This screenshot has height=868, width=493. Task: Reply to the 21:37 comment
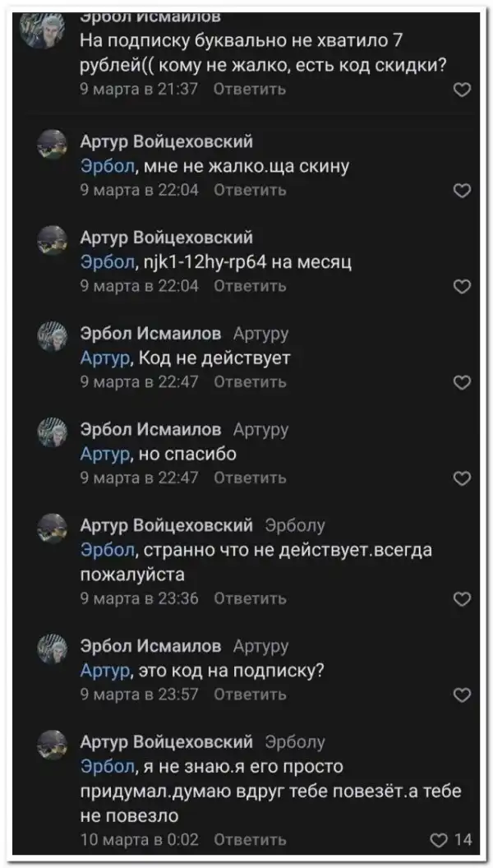(x=250, y=90)
